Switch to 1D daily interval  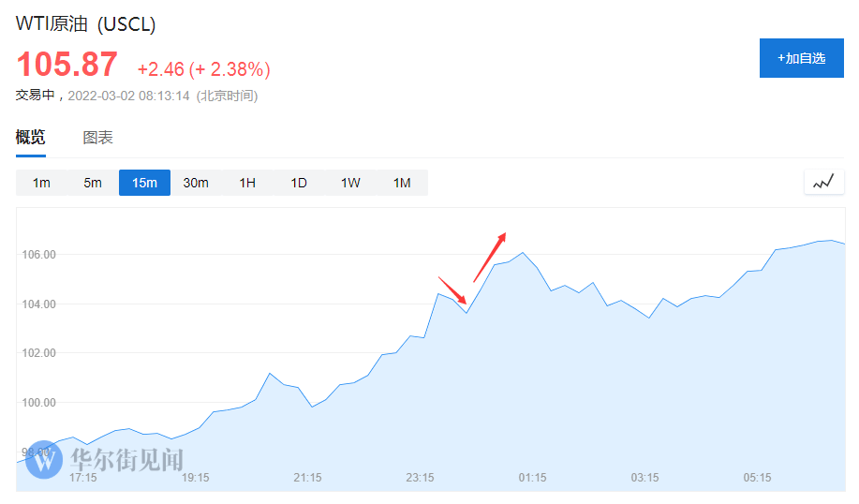tap(299, 183)
